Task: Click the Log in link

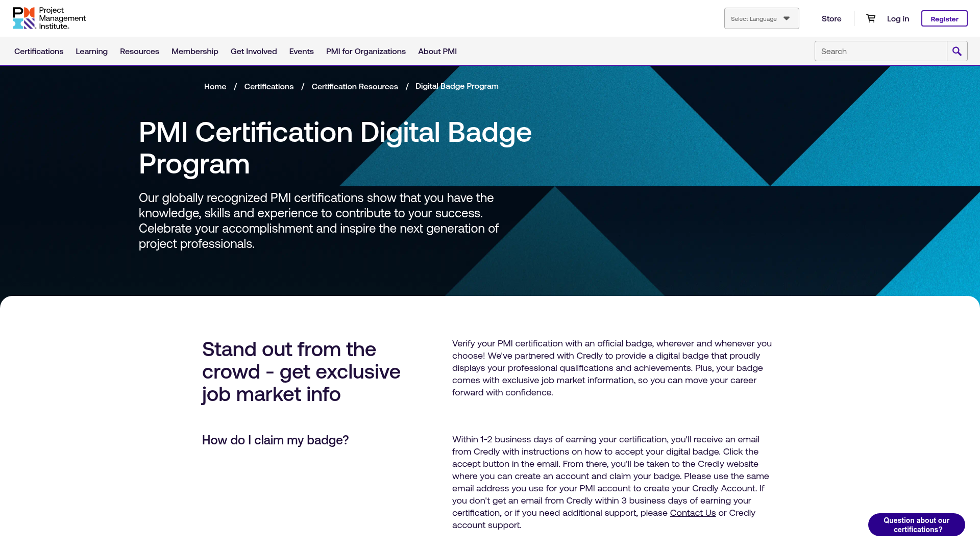Action: pos(898,18)
